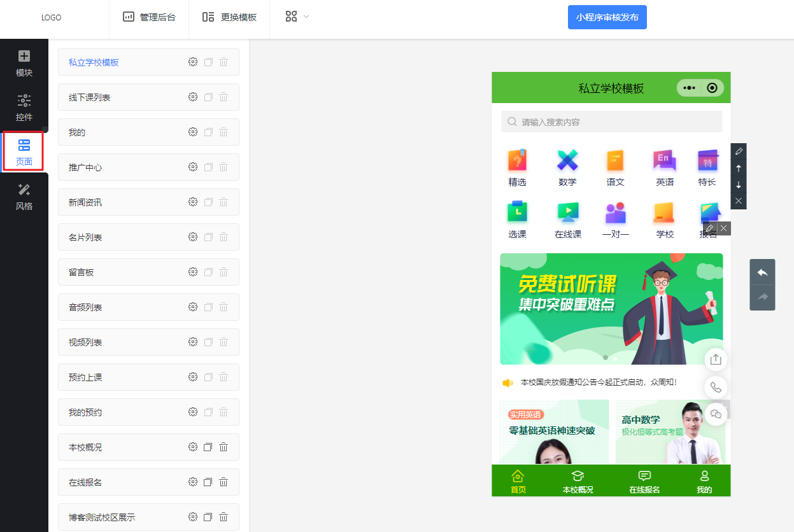Open settings gear for 音频列表 page

[193, 307]
